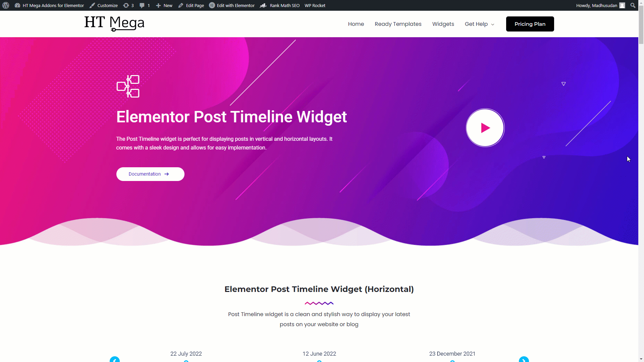This screenshot has height=362, width=644.
Task: Click the Documentation button link
Action: (150, 174)
